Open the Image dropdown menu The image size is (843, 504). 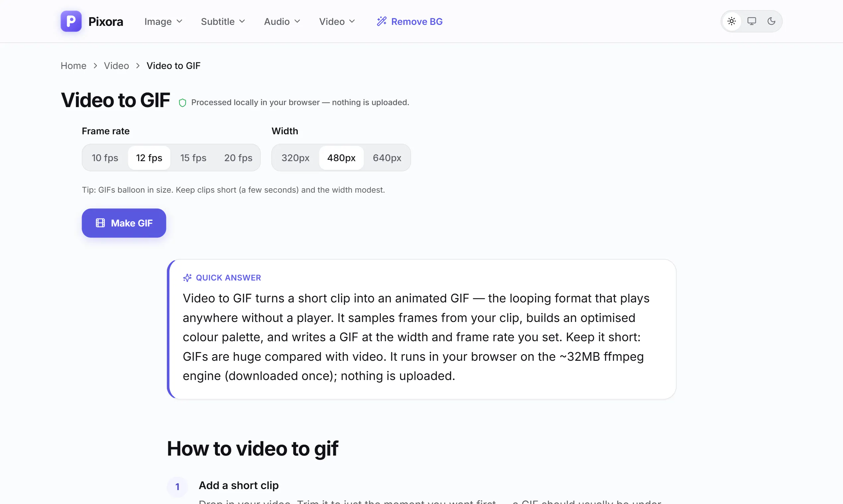coord(164,22)
